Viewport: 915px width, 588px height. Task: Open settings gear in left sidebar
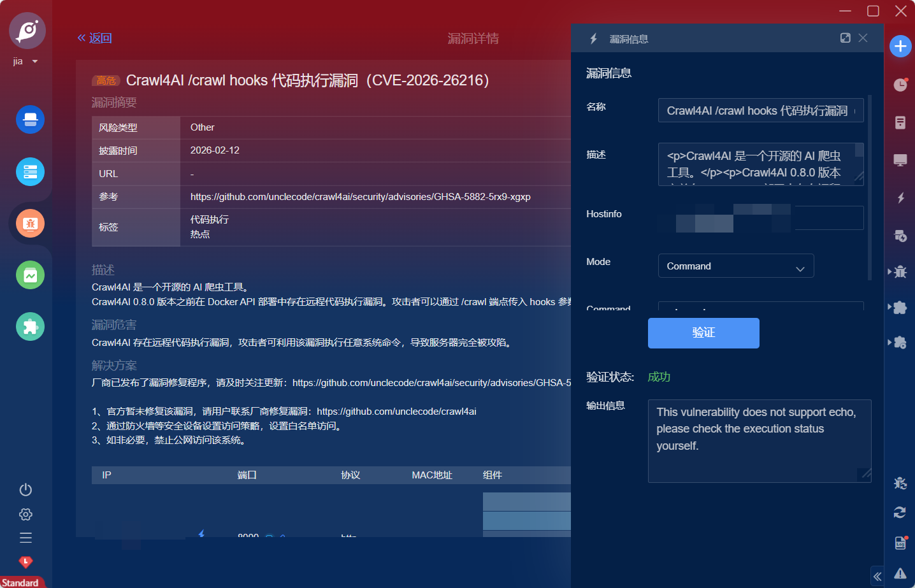(x=25, y=514)
